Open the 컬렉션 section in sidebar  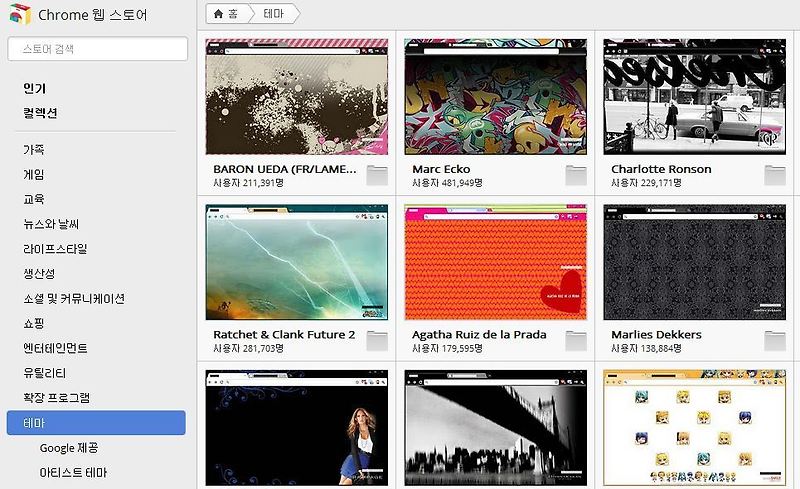[x=40, y=113]
